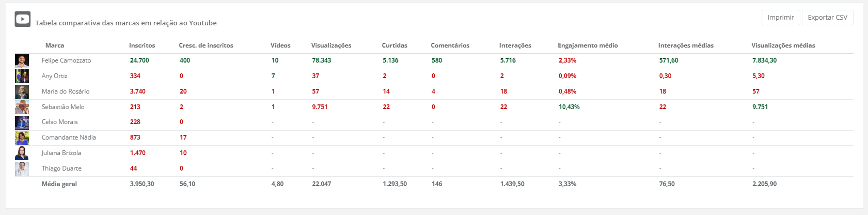868x215 pixels.
Task: Open Celso Morais's profile thumbnail
Action: [22, 122]
